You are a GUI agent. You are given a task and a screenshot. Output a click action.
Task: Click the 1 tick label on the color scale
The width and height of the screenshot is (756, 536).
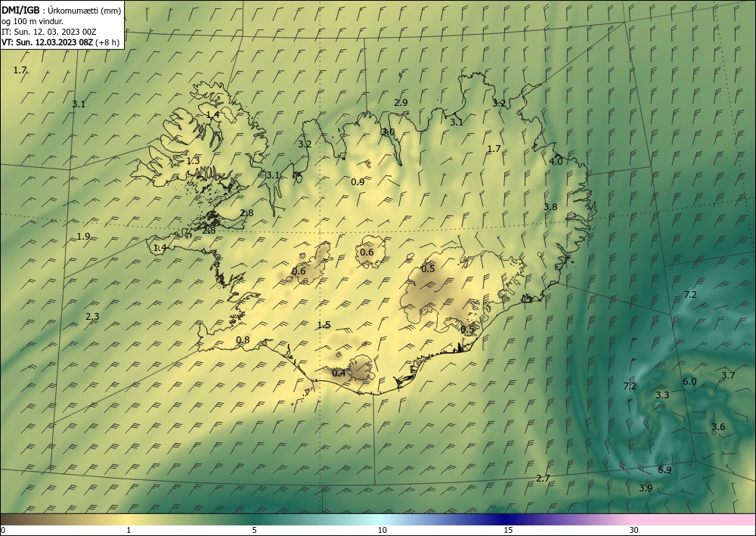tap(129, 531)
